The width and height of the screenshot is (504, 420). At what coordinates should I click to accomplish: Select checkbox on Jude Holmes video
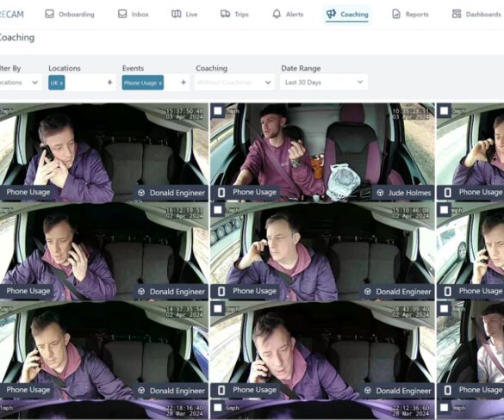(x=218, y=111)
